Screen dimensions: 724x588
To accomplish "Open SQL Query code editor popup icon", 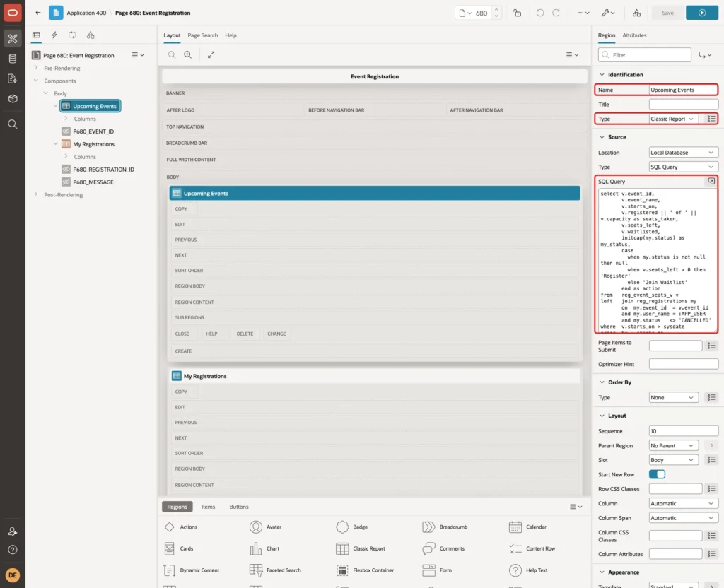I will pyautogui.click(x=711, y=182).
